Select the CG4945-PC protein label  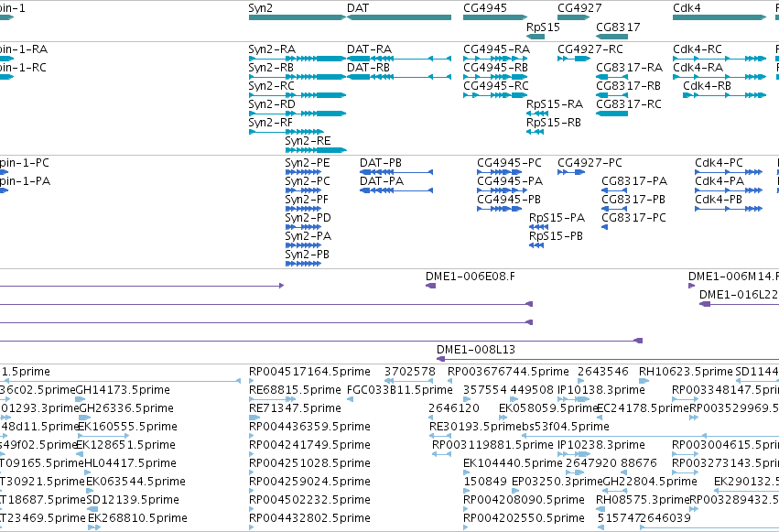tap(509, 163)
